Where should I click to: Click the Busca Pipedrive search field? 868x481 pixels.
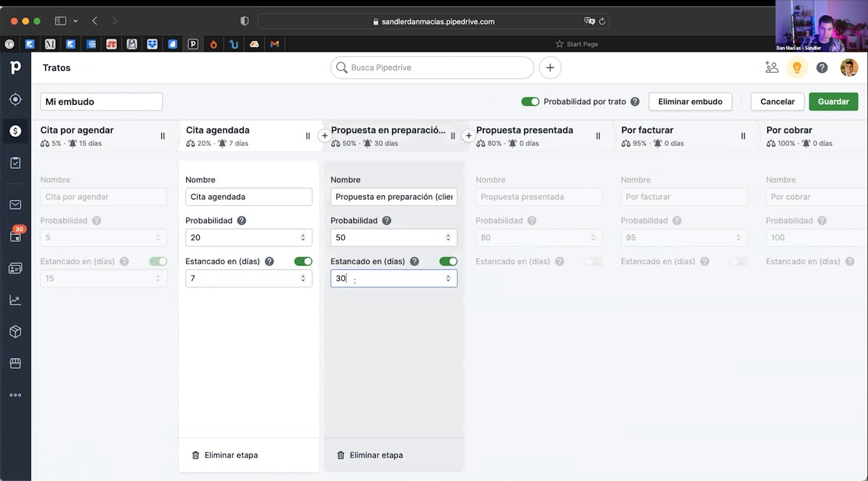click(432, 68)
